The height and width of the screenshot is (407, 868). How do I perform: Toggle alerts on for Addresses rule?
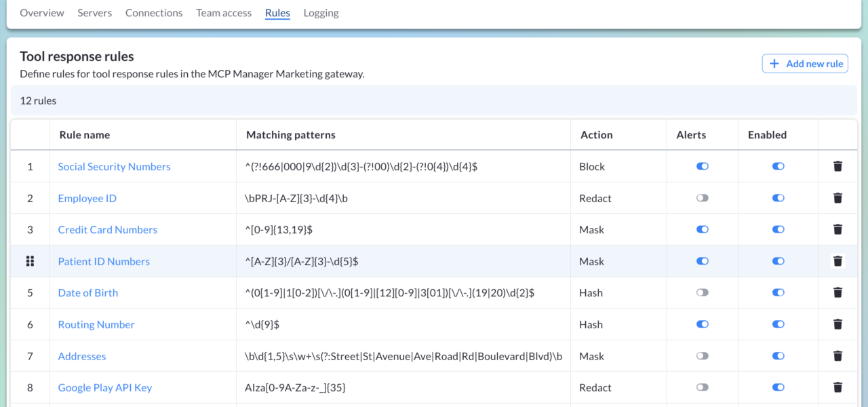tap(703, 355)
